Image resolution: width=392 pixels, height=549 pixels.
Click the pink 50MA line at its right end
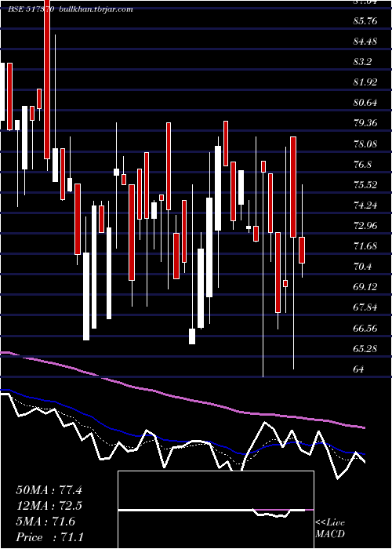362,427
